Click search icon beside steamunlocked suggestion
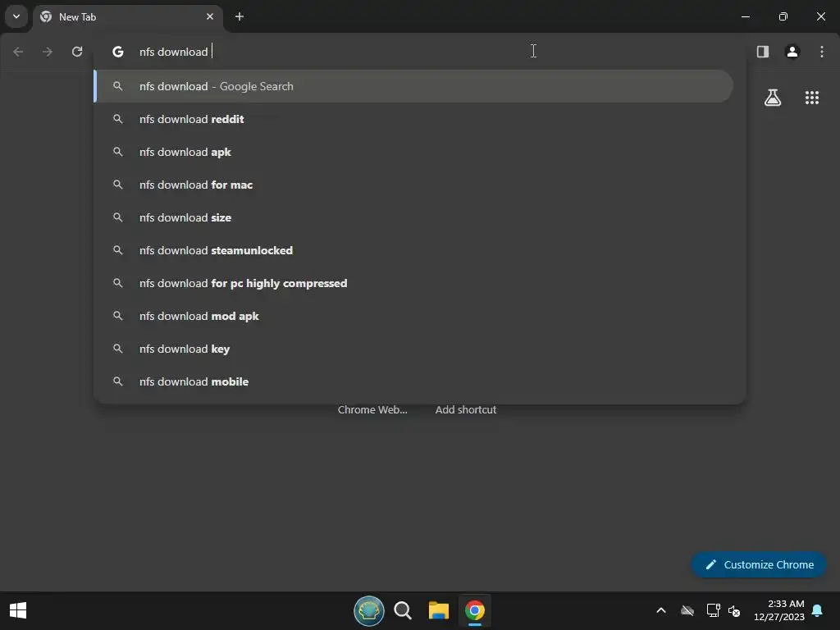Image resolution: width=840 pixels, height=630 pixels. tap(118, 250)
